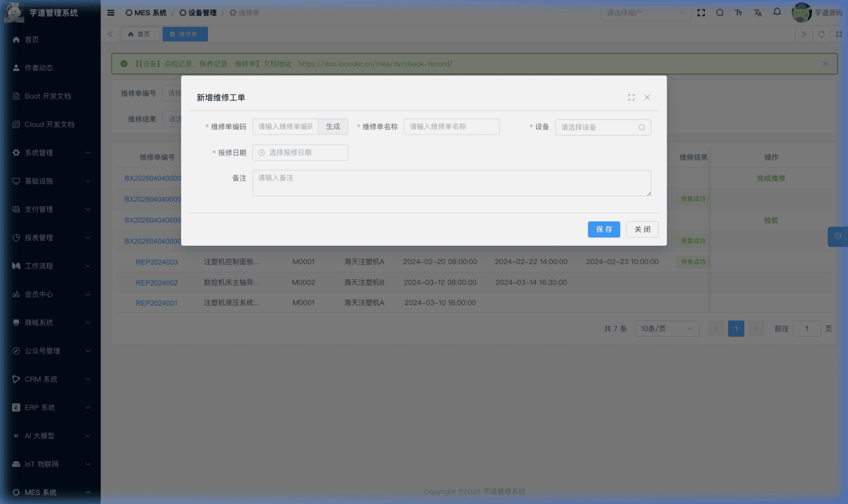Open the 10条/页 page size dropdown
Viewport: 848px width, 504px height.
coord(667,328)
